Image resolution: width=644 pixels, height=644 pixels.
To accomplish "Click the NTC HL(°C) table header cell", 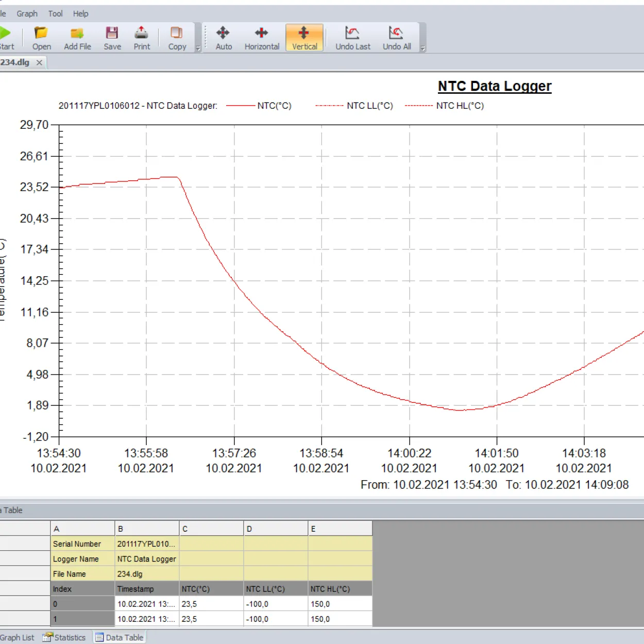I will click(x=340, y=589).
